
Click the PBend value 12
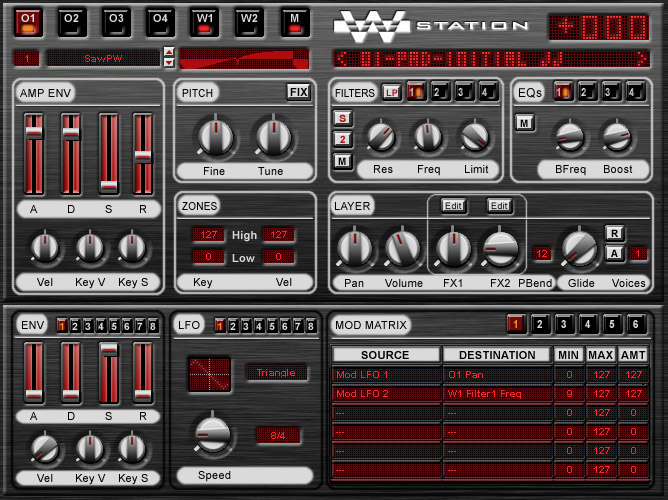542,254
